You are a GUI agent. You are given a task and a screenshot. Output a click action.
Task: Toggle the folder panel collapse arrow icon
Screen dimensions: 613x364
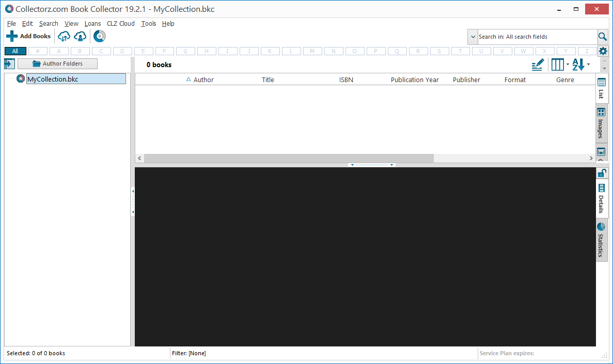(9, 64)
